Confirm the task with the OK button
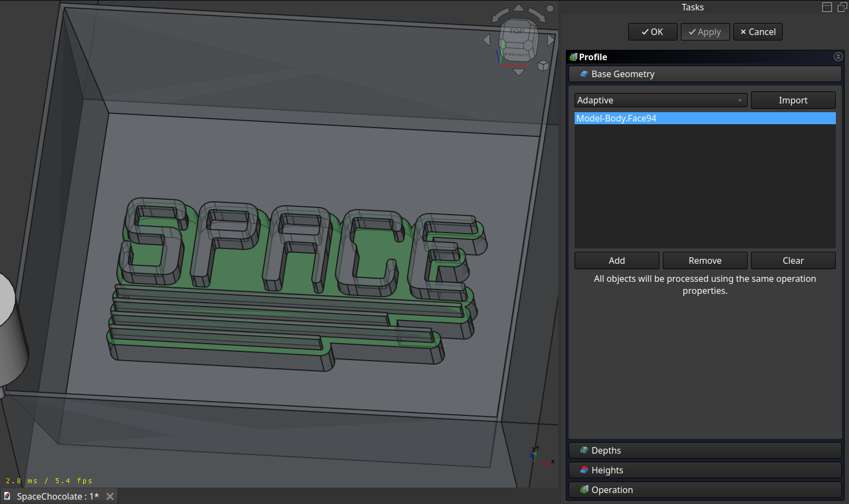Screen dimensions: 849x504 click(x=652, y=32)
